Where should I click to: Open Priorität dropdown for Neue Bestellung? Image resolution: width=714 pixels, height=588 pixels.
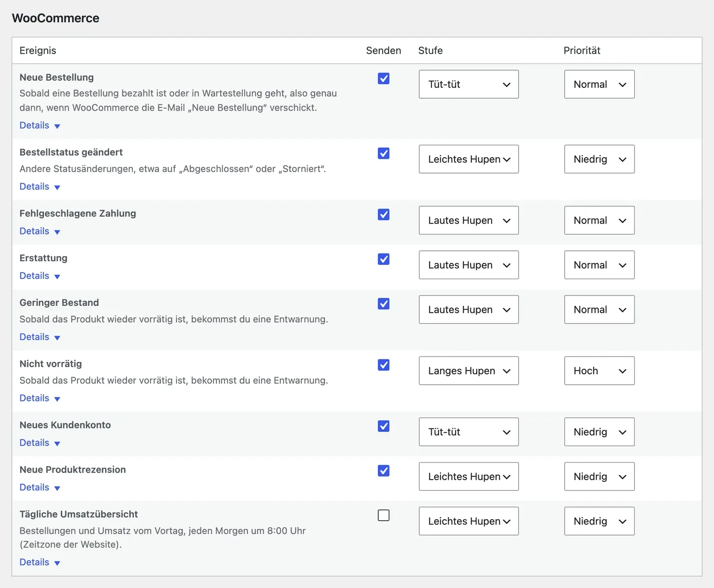coord(599,84)
